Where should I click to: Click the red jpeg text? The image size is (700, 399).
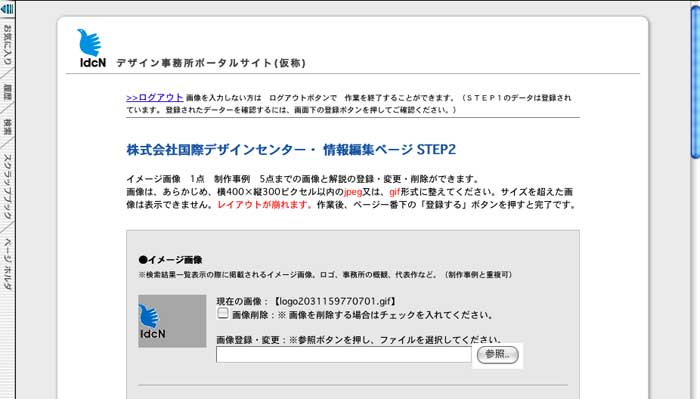353,192
